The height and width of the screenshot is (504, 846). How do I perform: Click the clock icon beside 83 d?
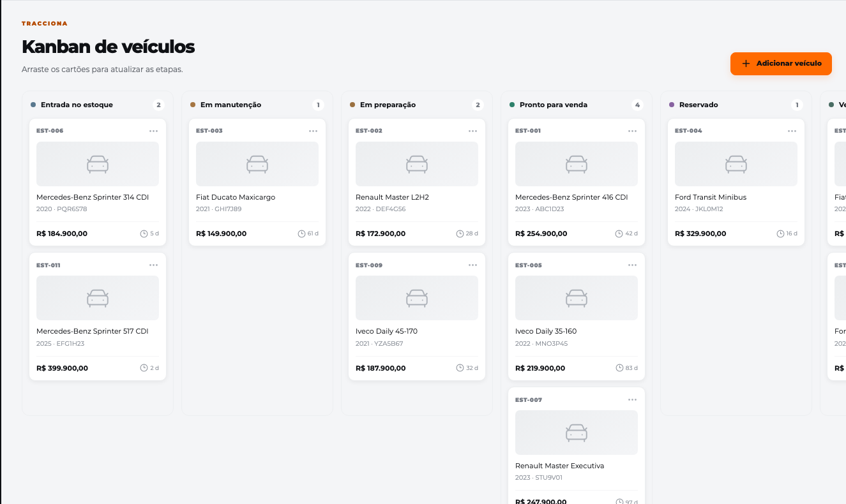pos(619,368)
